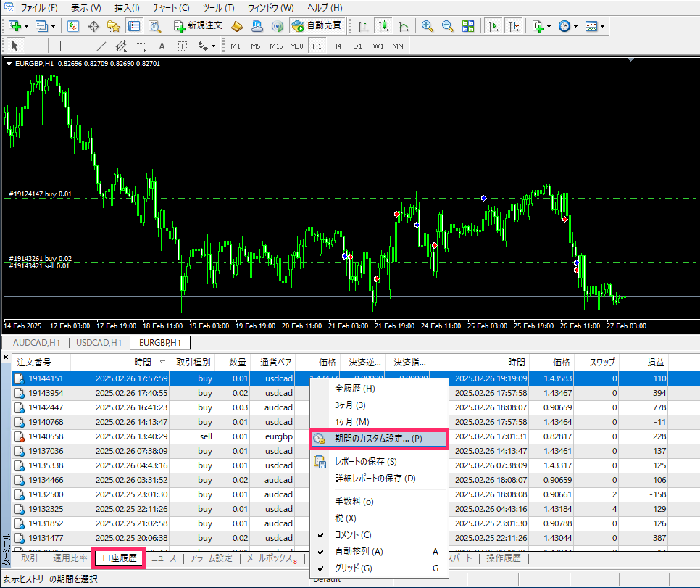The image size is (700, 588).
Task: Choose 期間のカスタム設定 from context menu
Action: click(x=378, y=439)
